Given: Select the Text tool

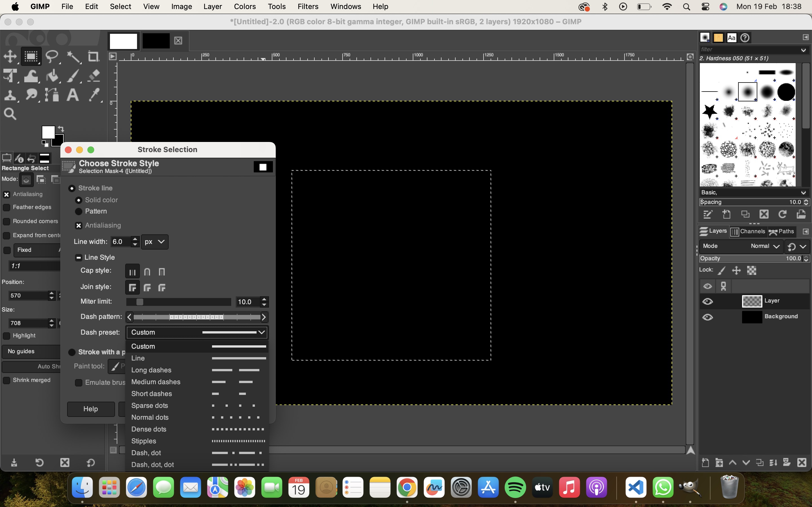Looking at the screenshot, I should [72, 95].
